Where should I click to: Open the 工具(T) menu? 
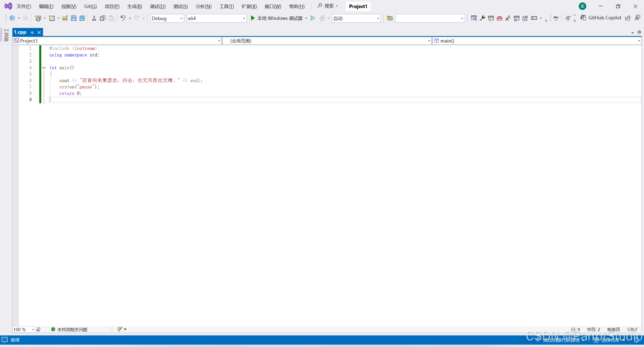[226, 6]
